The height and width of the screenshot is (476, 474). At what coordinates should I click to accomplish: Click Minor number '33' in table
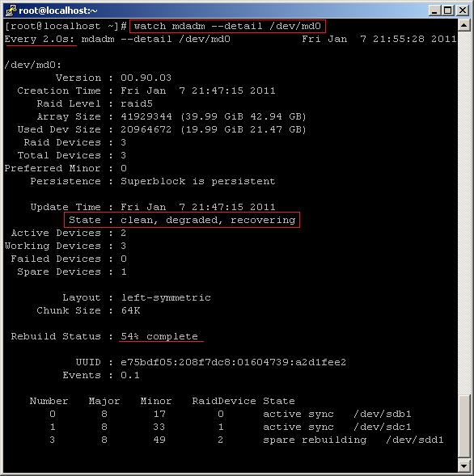point(159,427)
